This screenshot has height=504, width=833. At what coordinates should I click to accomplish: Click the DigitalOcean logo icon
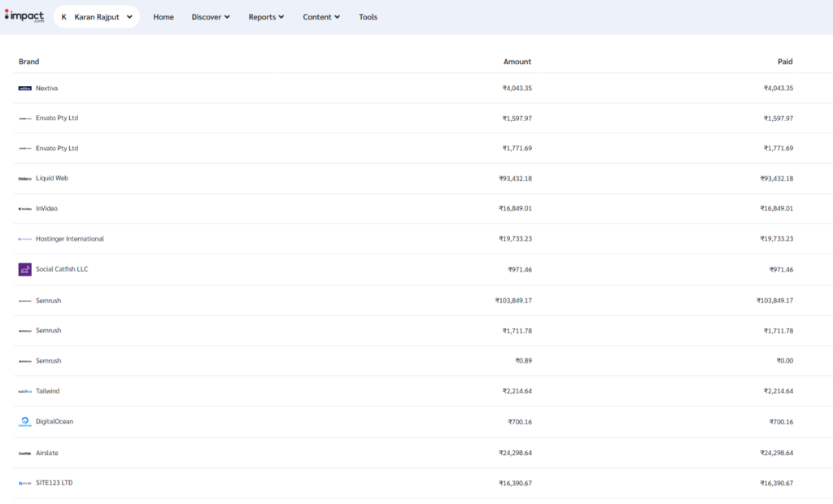(x=25, y=422)
